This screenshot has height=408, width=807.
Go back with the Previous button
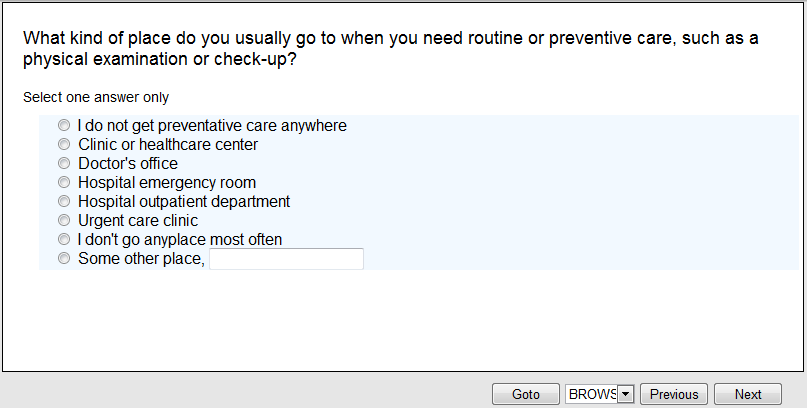click(x=674, y=394)
